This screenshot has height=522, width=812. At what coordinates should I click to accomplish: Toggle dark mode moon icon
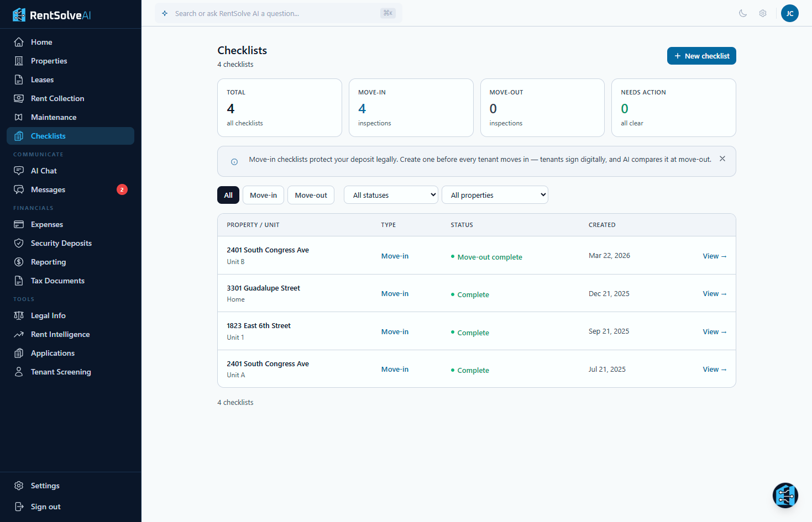[x=743, y=13]
